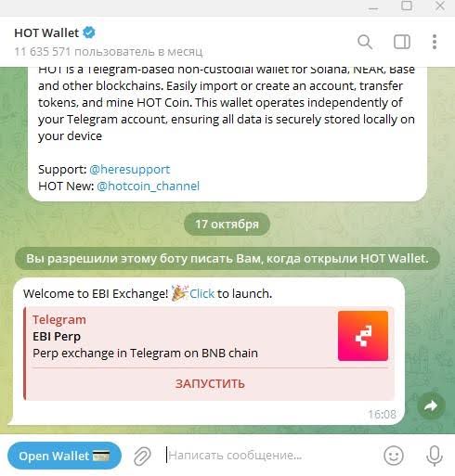
Task: Open the three-dot chat options menu
Action: tap(435, 42)
